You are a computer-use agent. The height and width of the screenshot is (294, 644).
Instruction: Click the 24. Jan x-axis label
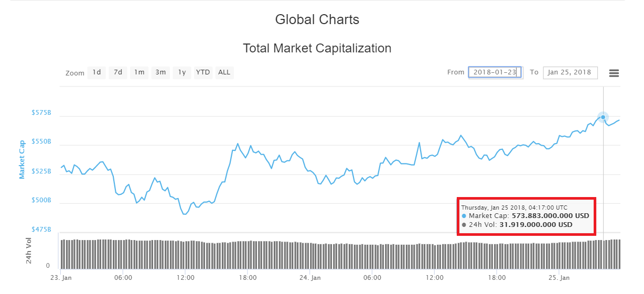310,278
